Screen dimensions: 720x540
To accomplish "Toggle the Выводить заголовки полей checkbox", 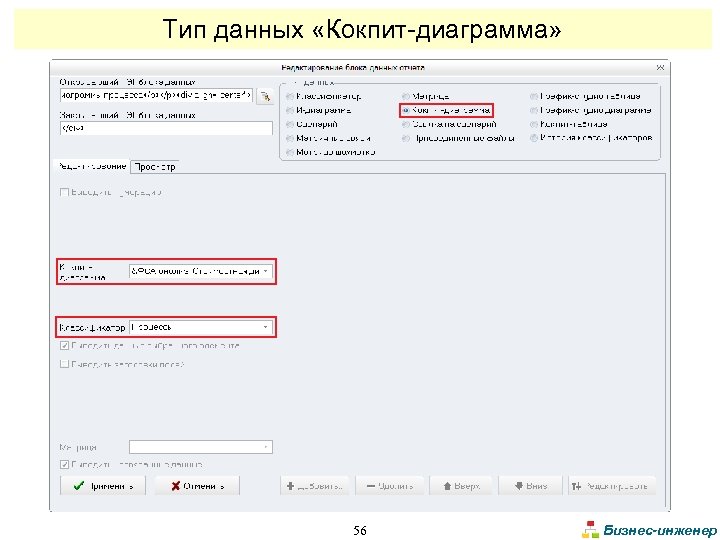I will 64,364.
